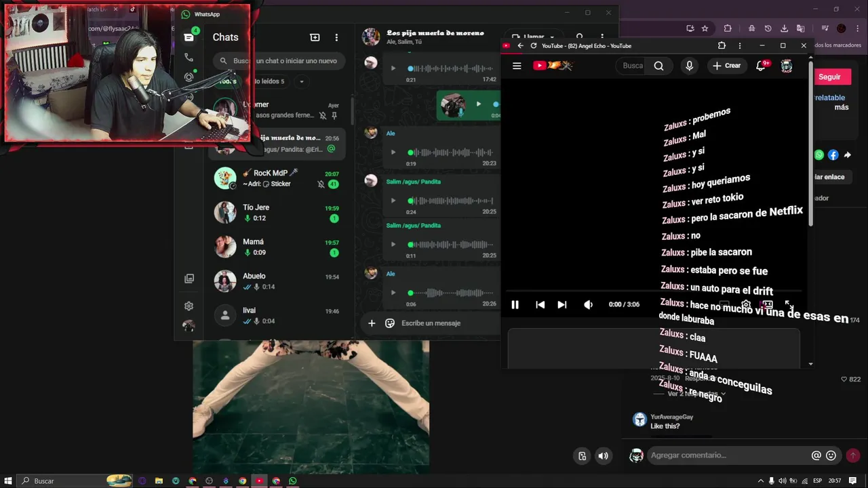Image resolution: width=868 pixels, height=488 pixels.
Task: Open WhatsApp Status updates icon
Action: (x=189, y=77)
